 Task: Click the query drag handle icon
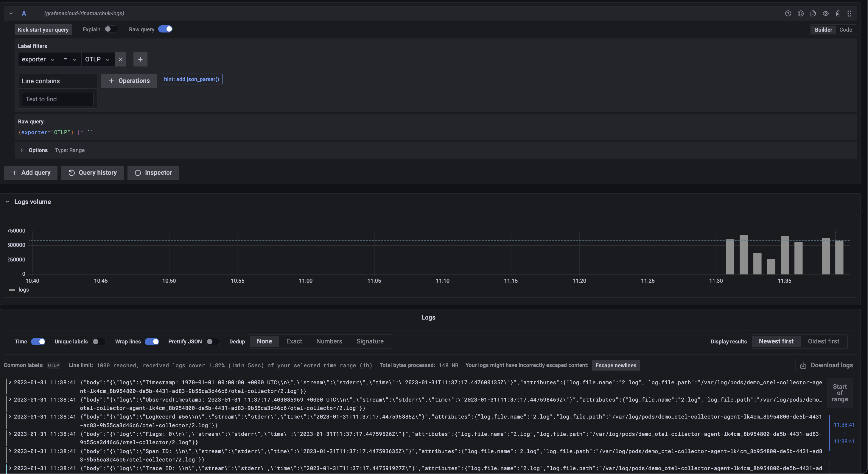[x=849, y=13]
